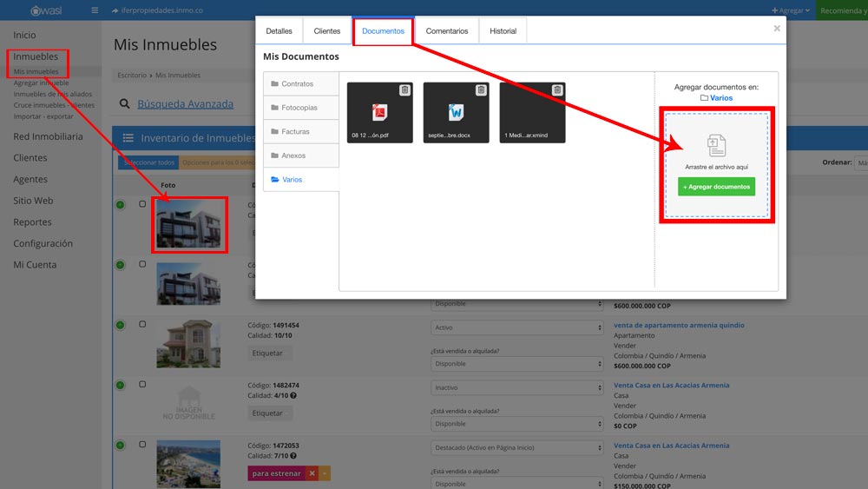Open the PDF file icon
Viewport: 868px width, 489px height.
pyautogui.click(x=379, y=113)
